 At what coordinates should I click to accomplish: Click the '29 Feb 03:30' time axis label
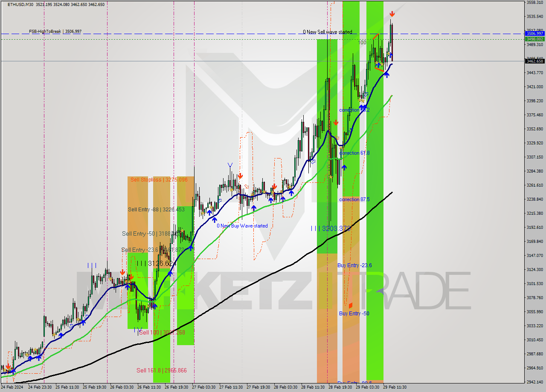[x=367, y=387]
